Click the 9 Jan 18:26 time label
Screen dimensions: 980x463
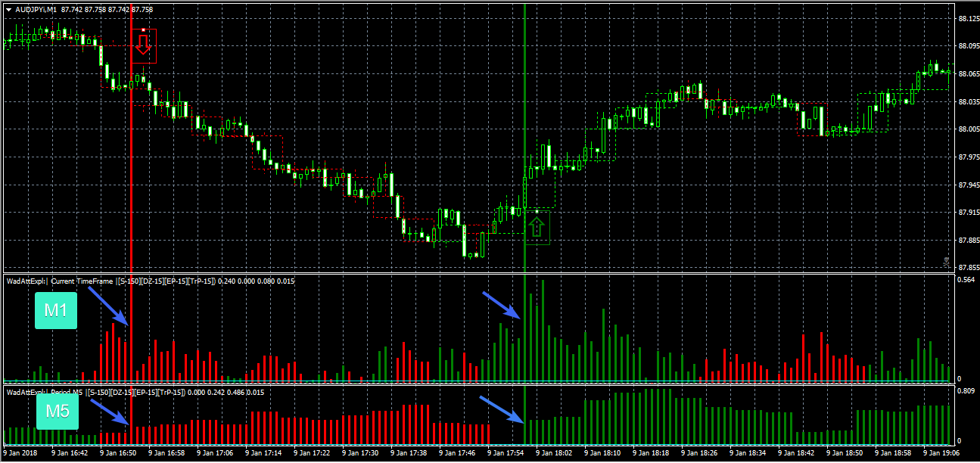[700, 453]
